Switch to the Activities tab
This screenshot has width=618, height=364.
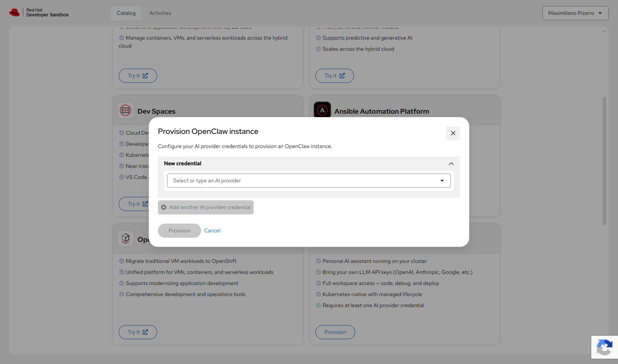coord(160,13)
